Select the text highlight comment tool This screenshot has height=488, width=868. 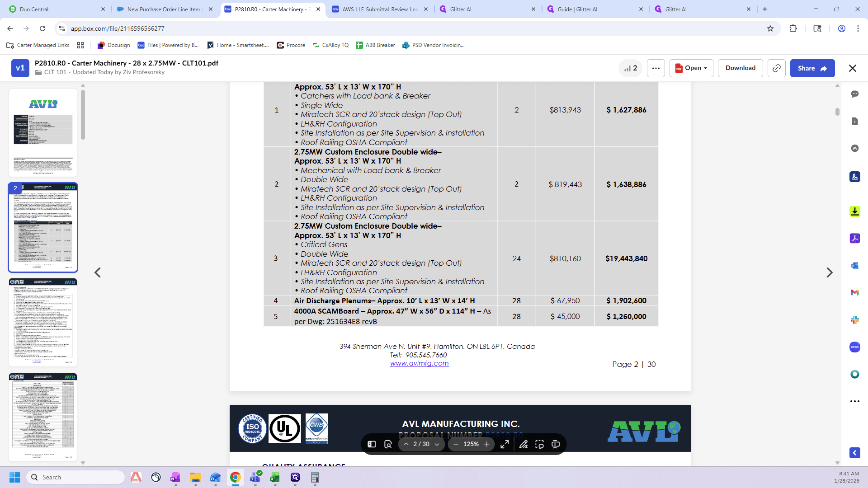[x=556, y=444]
